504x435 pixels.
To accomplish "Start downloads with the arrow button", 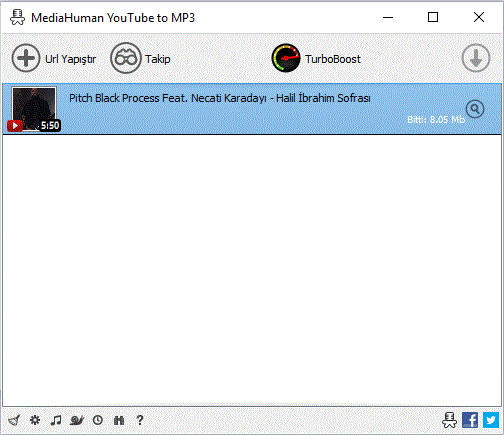I will [x=476, y=58].
